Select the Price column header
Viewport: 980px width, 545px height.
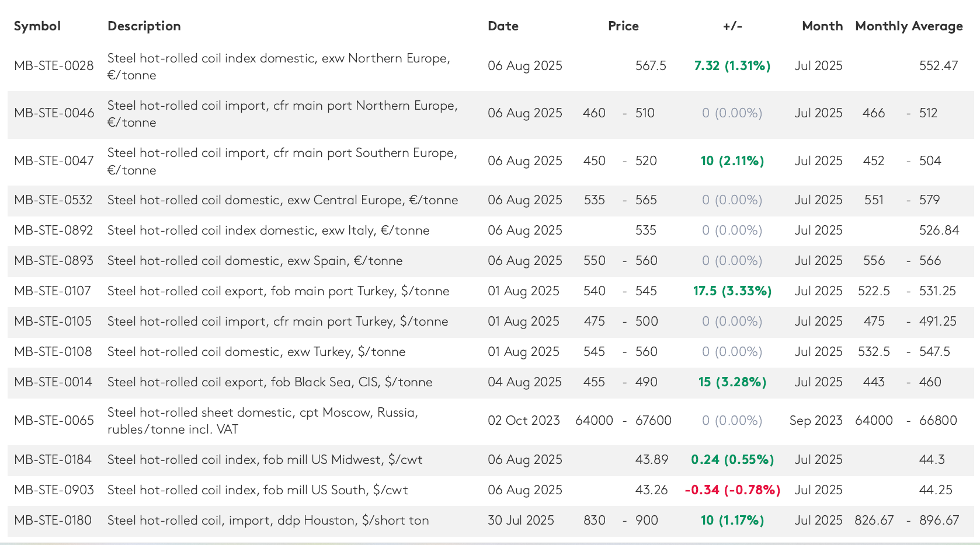coord(623,26)
